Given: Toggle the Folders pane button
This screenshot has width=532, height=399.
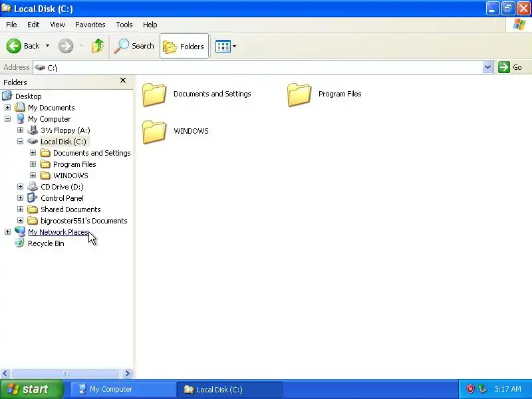Looking at the screenshot, I should [184, 46].
